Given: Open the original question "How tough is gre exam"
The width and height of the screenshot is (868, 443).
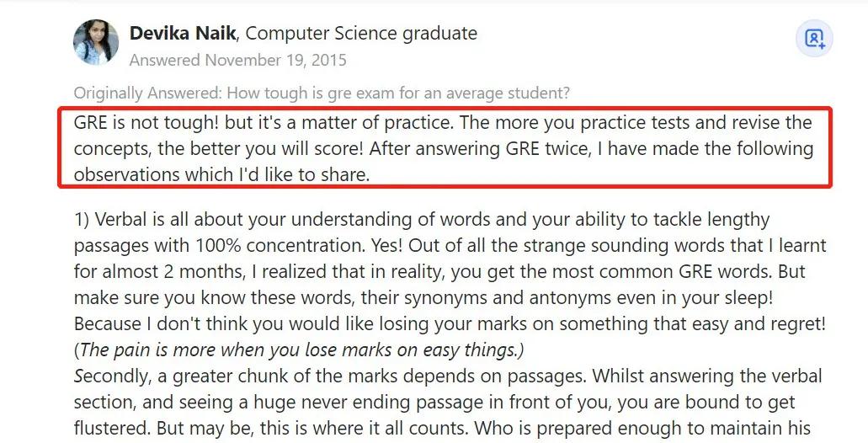Looking at the screenshot, I should pyautogui.click(x=397, y=93).
